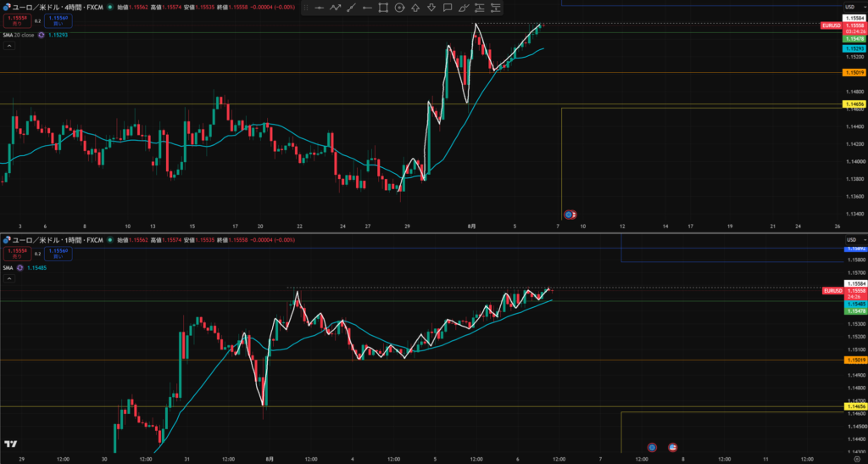This screenshot has width=868, height=464.
Task: Select the long position tool
Action: click(x=480, y=8)
